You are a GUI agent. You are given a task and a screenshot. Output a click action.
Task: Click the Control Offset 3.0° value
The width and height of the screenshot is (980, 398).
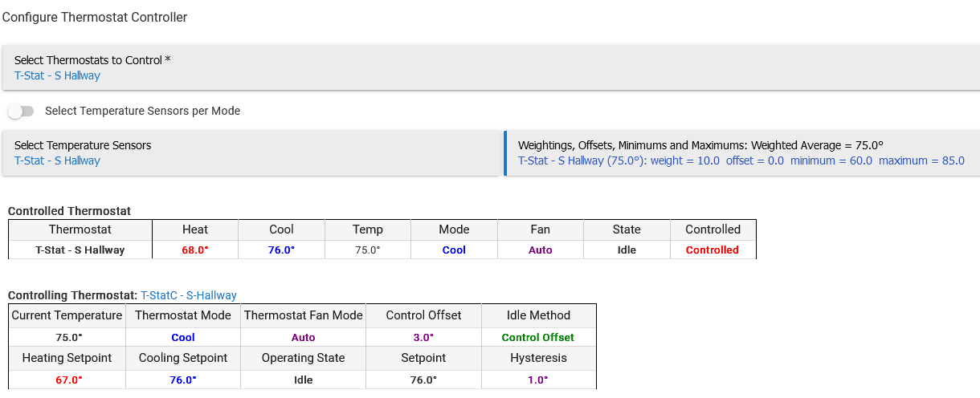coord(423,338)
